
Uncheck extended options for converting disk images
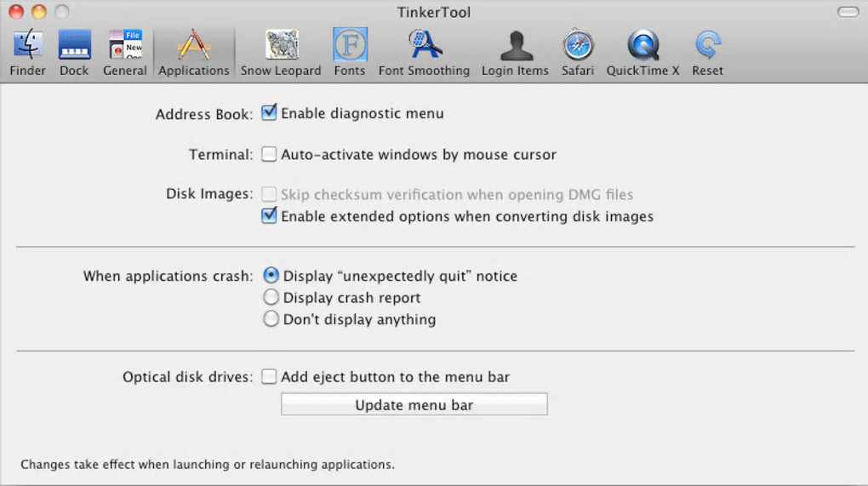pos(269,215)
